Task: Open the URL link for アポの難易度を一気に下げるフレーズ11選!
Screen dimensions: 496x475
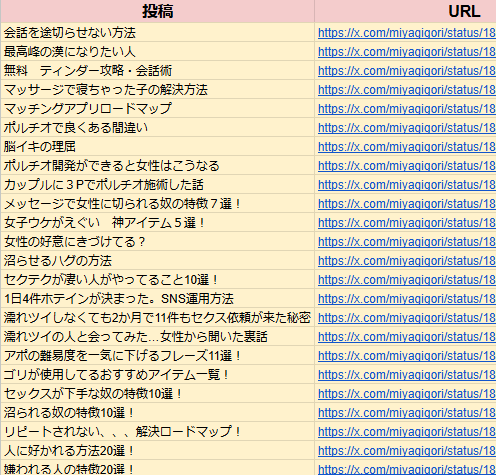Action: (x=407, y=356)
